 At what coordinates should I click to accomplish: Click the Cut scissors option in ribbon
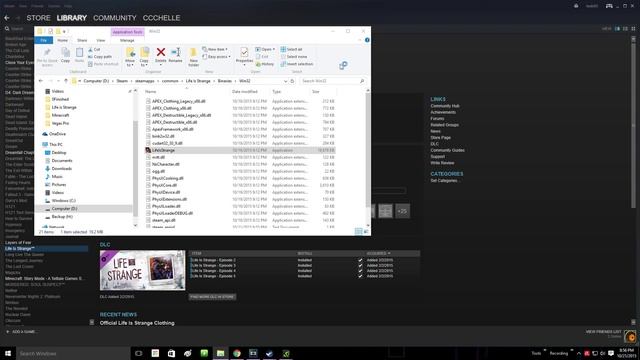pyautogui.click(x=94, y=49)
